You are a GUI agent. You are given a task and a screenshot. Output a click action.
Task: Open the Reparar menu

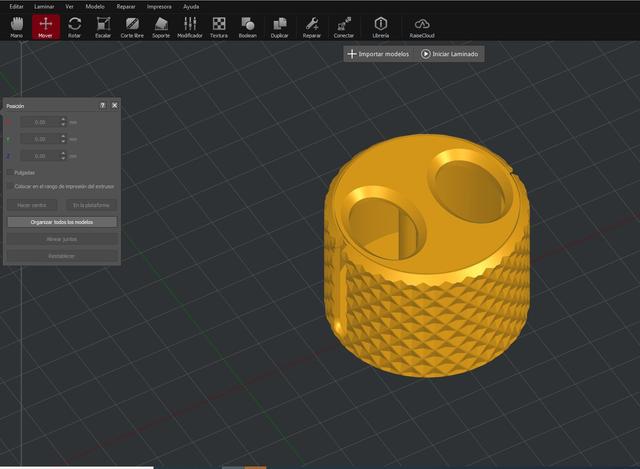point(126,7)
